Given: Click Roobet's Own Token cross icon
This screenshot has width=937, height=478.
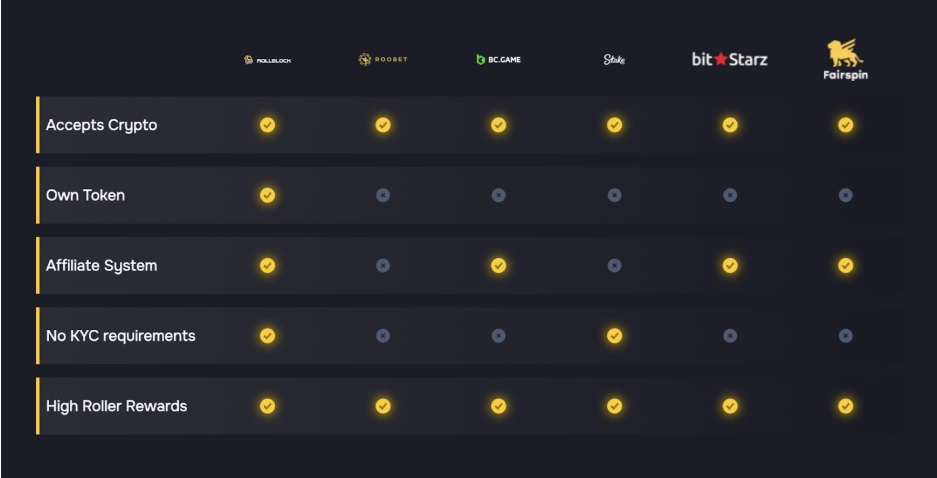Looking at the screenshot, I should [383, 195].
